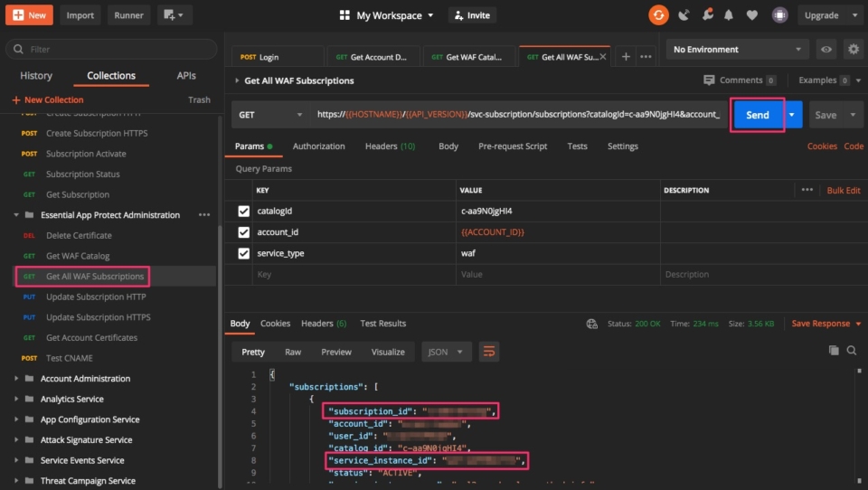Open the Authorization tab
Screen dimensions: 868x490
coord(318,146)
